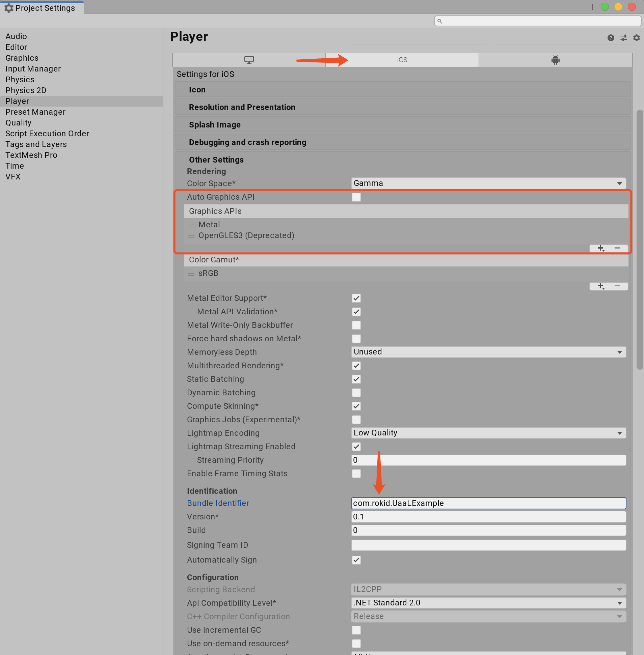The image size is (644, 655).
Task: Toggle Compute Skinning checkbox
Action: [356, 406]
